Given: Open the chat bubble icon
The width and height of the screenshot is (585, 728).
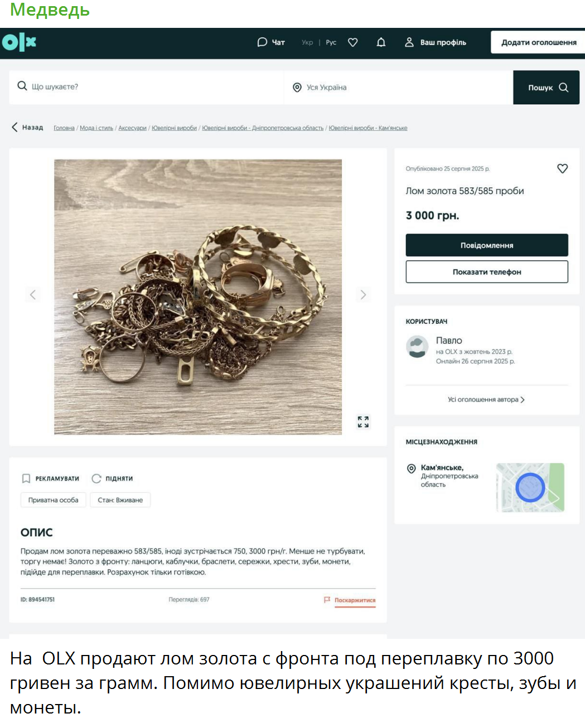Looking at the screenshot, I should [262, 42].
